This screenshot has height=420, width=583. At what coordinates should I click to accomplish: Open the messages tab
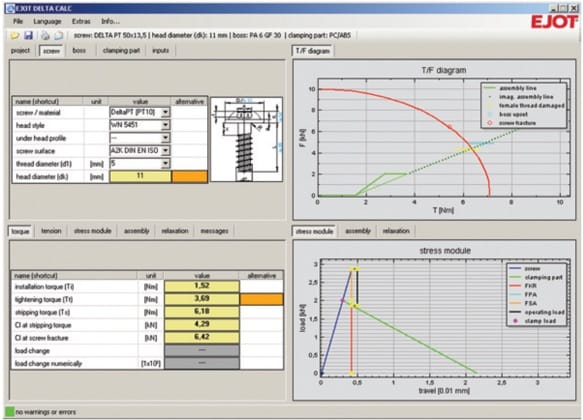(214, 231)
